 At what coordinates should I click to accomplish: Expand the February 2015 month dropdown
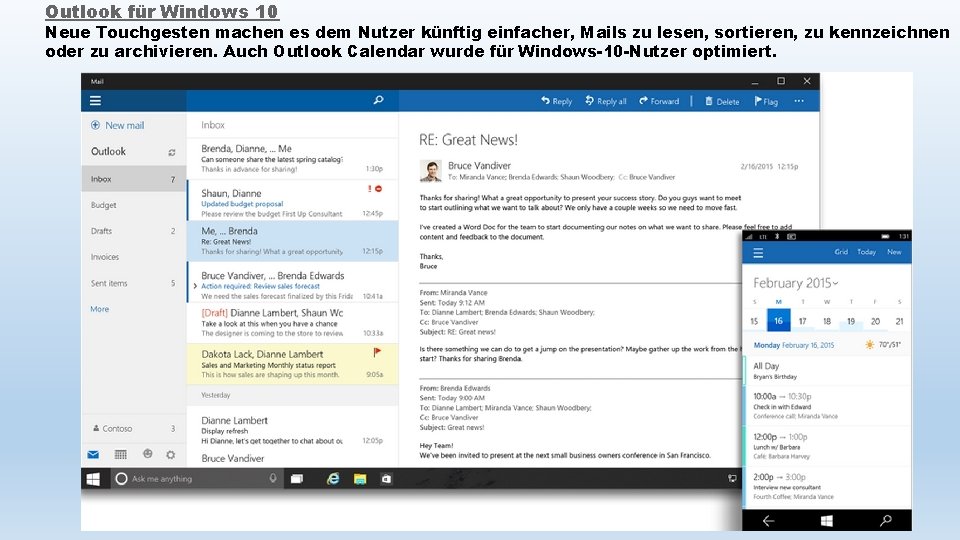(795, 283)
